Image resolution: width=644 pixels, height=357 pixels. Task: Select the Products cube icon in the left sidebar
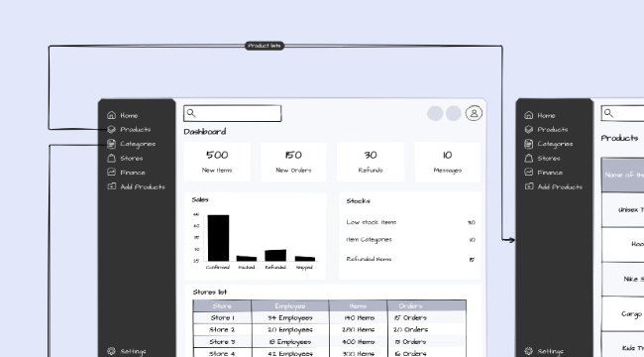111,130
